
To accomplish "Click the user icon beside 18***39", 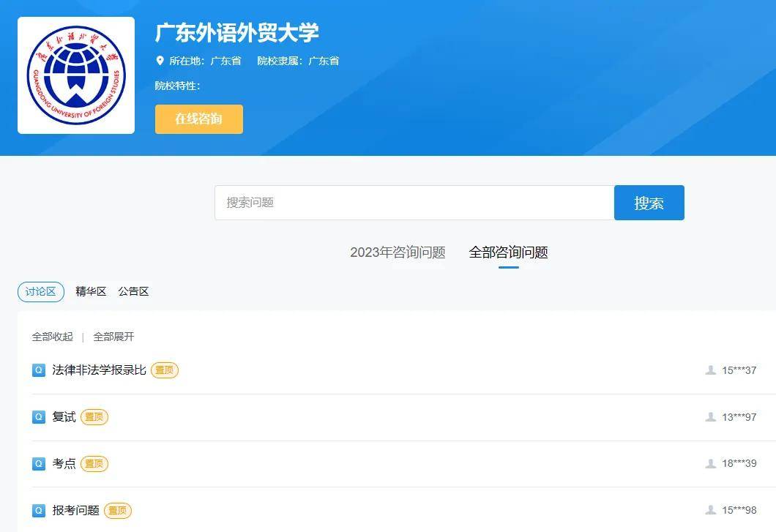I will coord(711,463).
